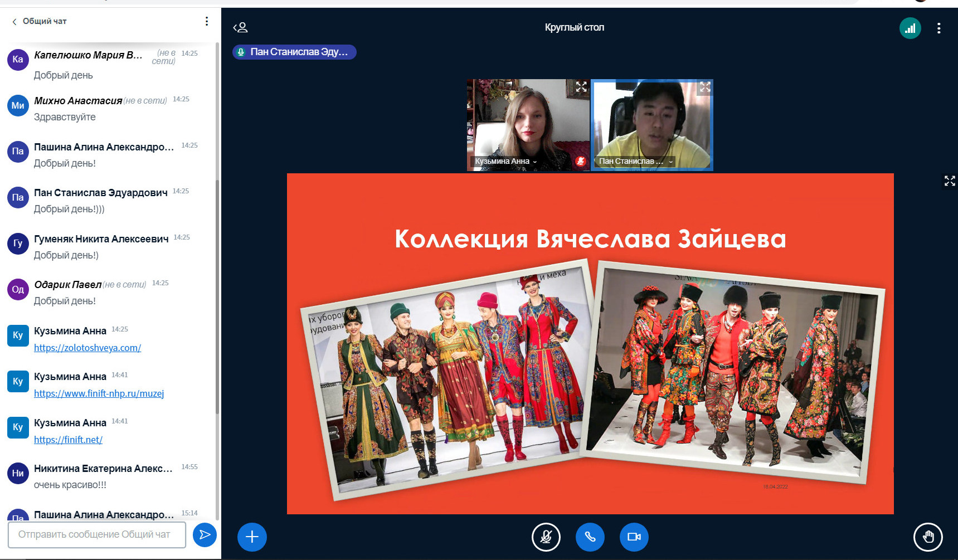The height and width of the screenshot is (560, 958).
Task: Leave audio with phone button
Action: tap(590, 537)
